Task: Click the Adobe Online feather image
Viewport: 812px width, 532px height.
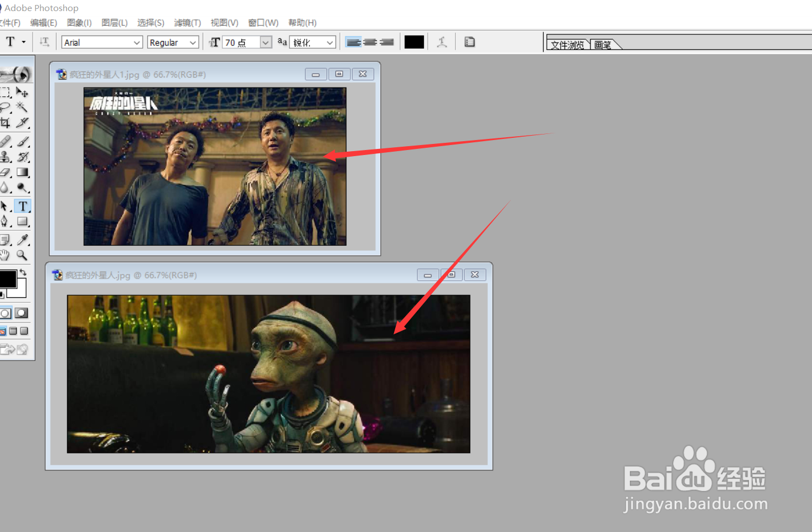Action: [15, 74]
